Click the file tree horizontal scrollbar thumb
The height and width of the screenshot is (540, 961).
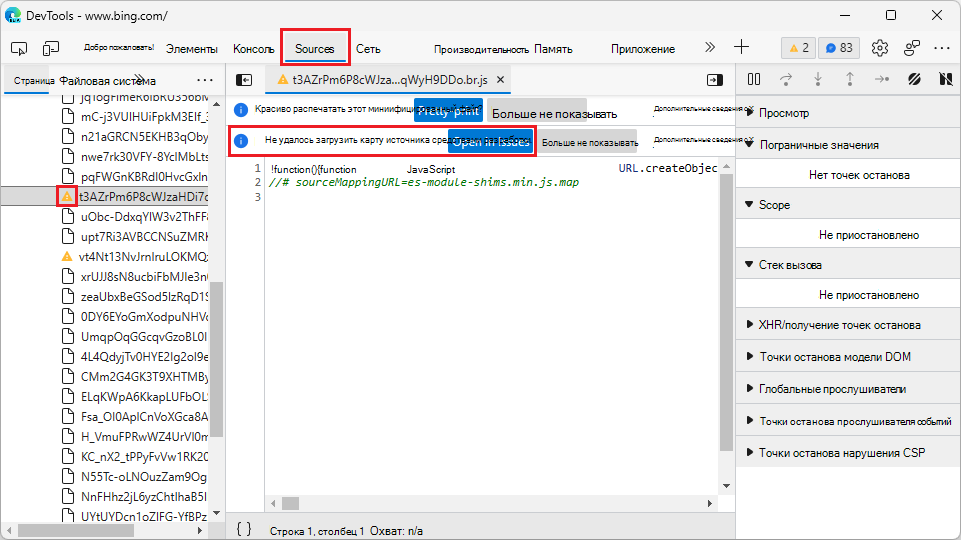pyautogui.click(x=76, y=530)
